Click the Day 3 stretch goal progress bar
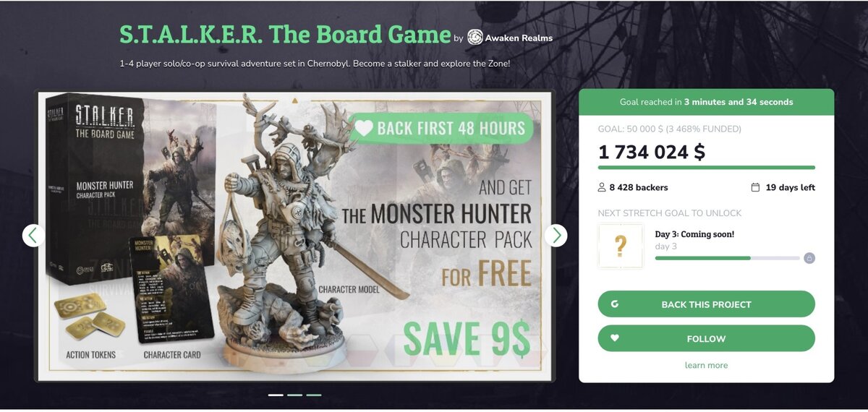 point(727,258)
